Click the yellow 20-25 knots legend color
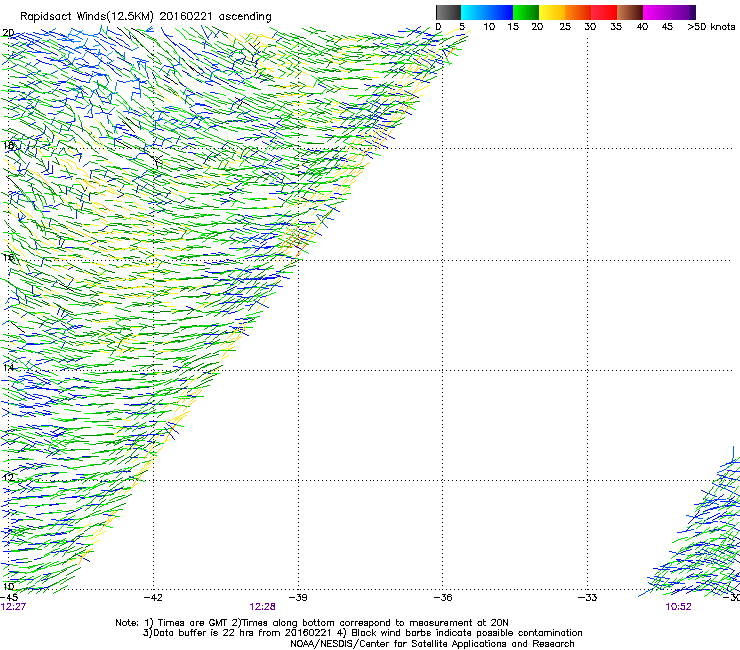Image resolution: width=740 pixels, height=650 pixels. (552, 12)
